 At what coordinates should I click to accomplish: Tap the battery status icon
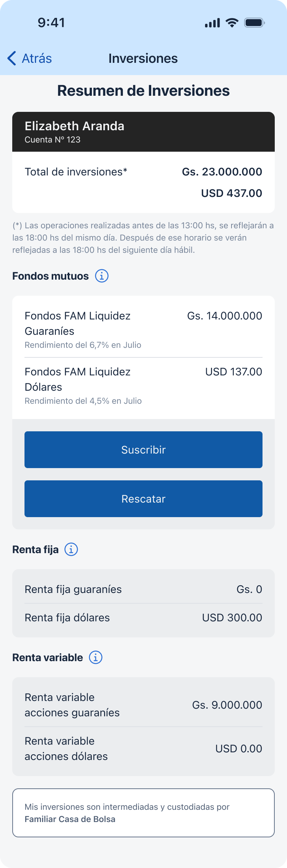point(254,23)
